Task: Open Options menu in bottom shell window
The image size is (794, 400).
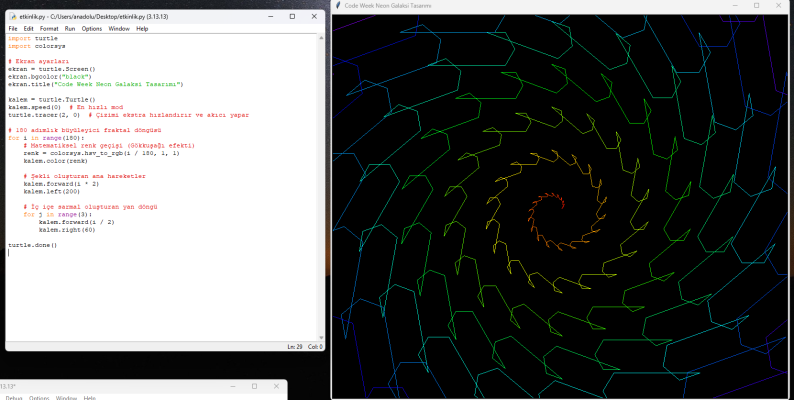Action: (39, 398)
